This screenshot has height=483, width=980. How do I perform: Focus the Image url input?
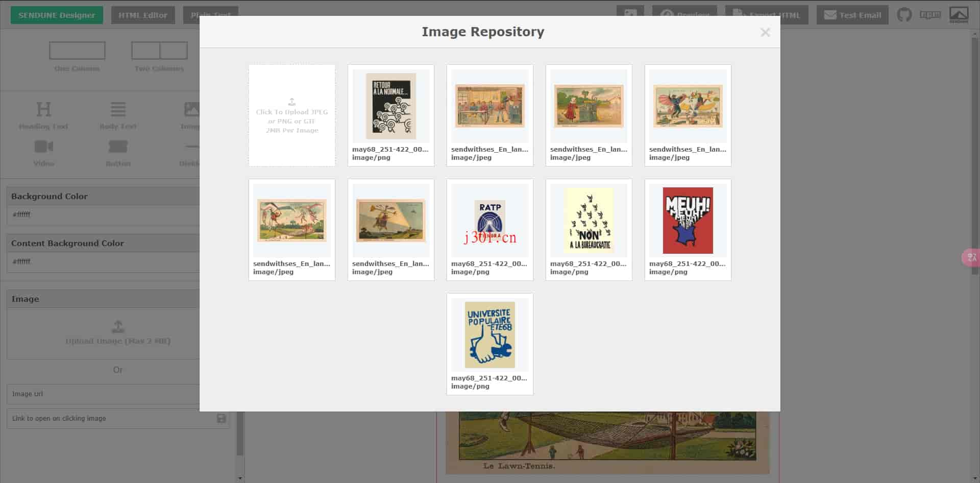tap(103, 394)
